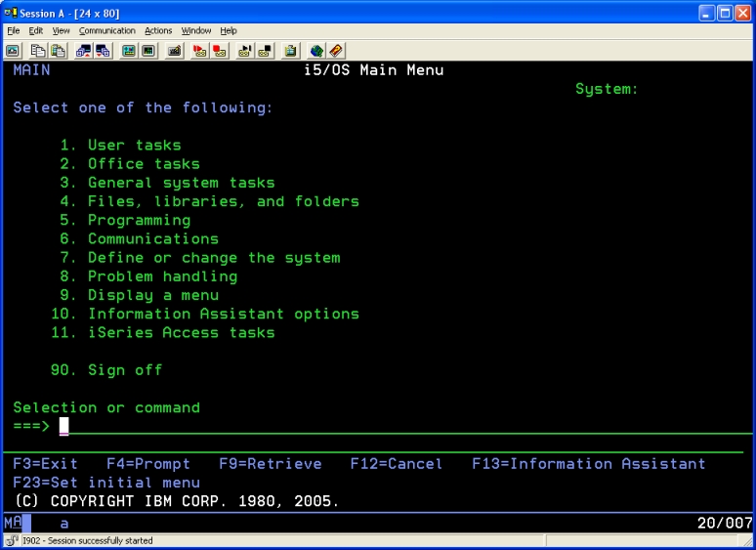This screenshot has width=756, height=550.
Task: Open the color mapping toolbar icon
Action: [148, 51]
